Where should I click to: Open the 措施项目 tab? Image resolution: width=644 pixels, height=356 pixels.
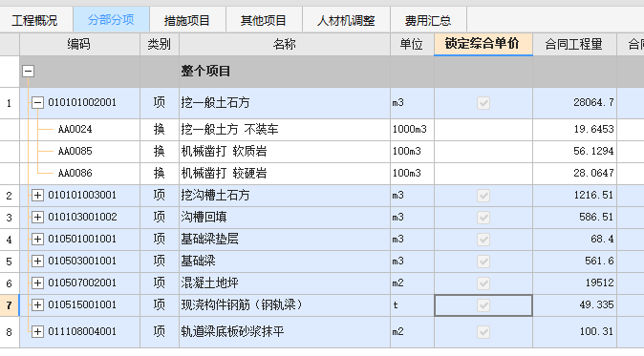(x=187, y=20)
